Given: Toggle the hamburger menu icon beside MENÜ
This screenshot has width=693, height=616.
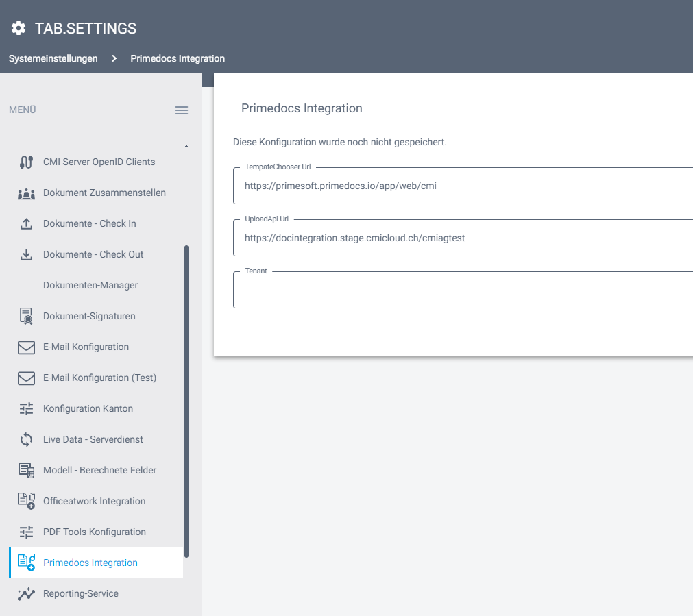Looking at the screenshot, I should 182,110.
